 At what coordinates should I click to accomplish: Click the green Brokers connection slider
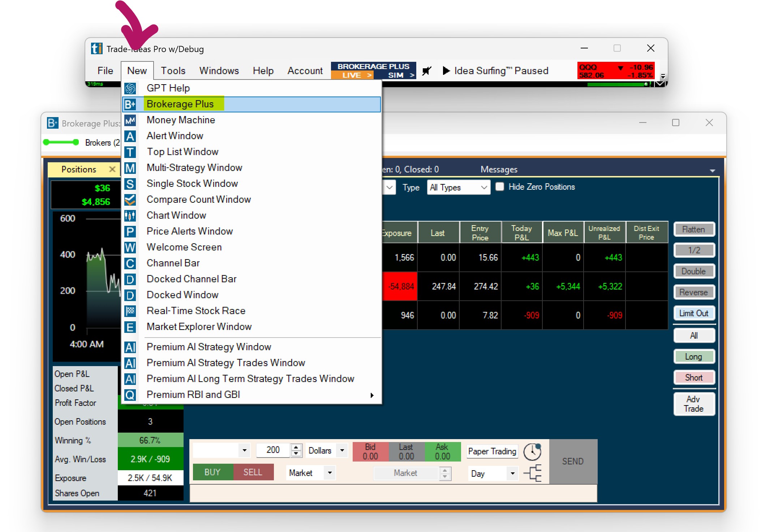pos(61,142)
